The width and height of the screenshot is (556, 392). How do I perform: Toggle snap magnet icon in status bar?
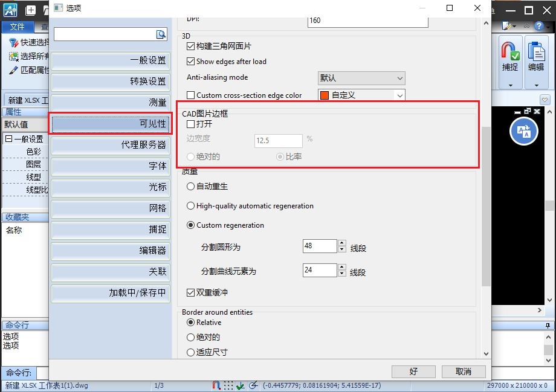coord(216,385)
